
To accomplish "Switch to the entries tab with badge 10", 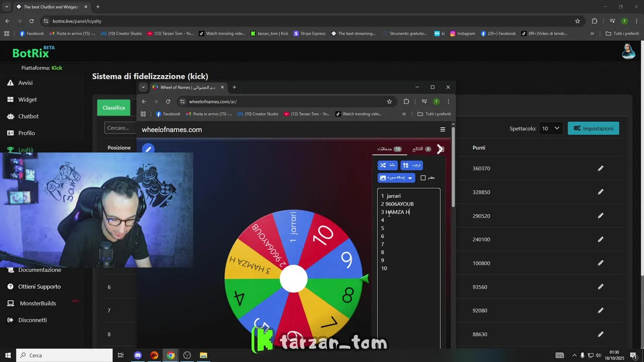I will click(389, 149).
